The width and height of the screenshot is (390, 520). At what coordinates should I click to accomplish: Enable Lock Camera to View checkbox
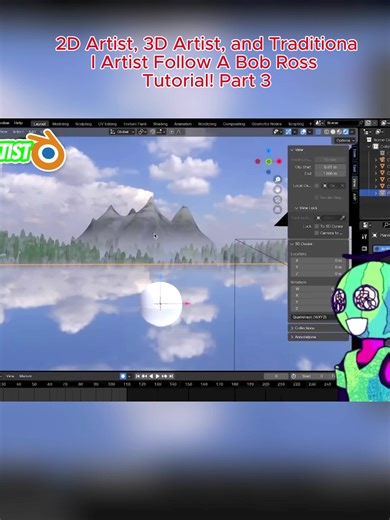(317, 233)
